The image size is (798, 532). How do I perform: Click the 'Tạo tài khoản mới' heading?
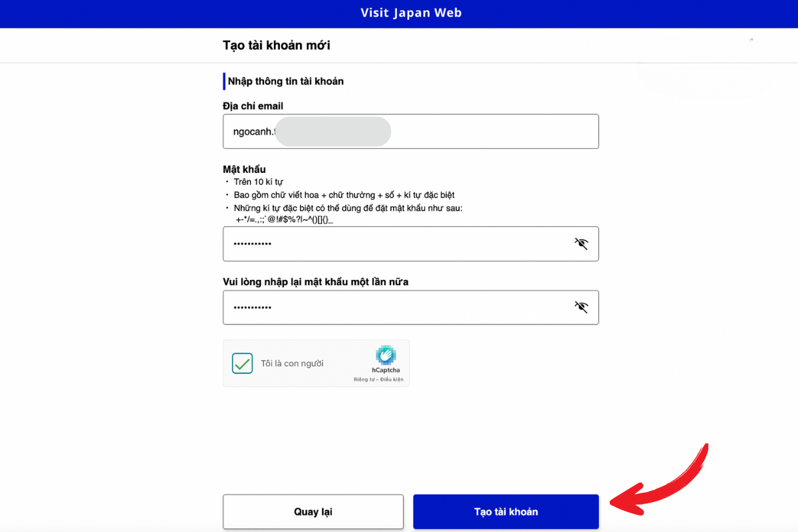277,46
